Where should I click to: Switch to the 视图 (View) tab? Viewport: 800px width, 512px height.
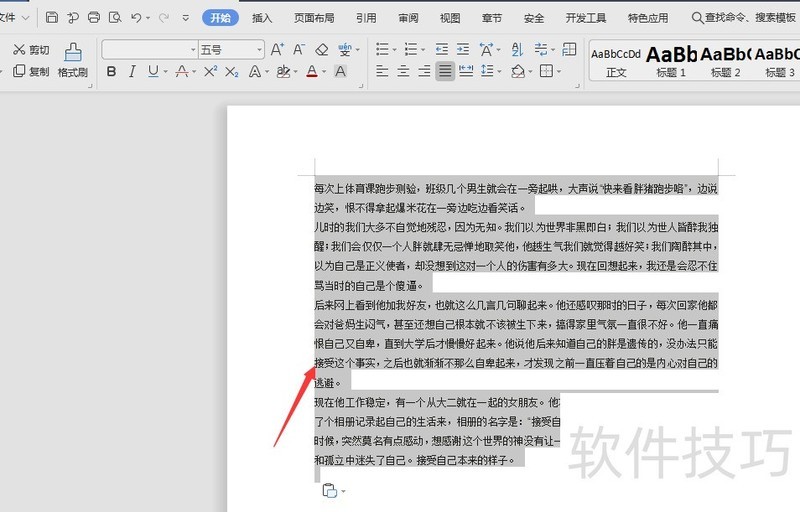click(x=449, y=18)
